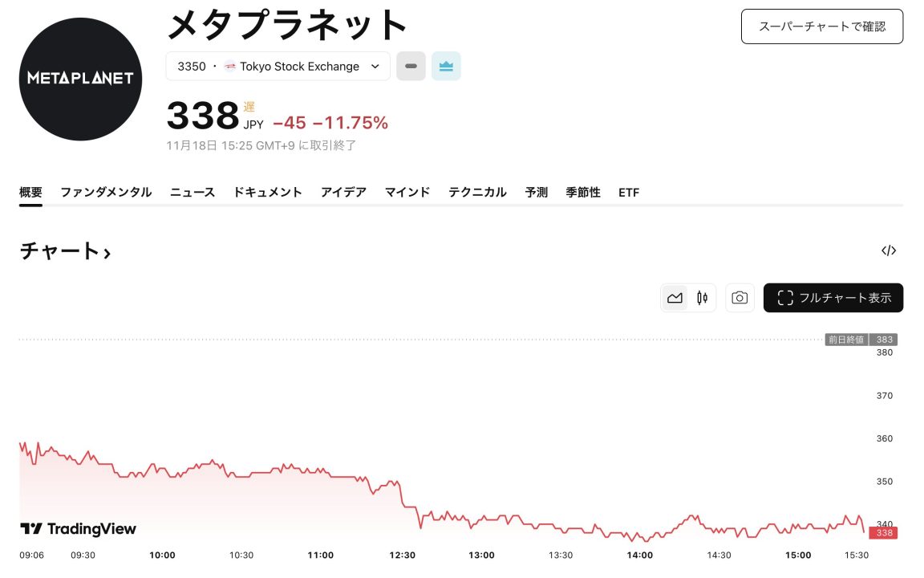Open the ニュース tab
The image size is (924, 578).
pos(192,193)
